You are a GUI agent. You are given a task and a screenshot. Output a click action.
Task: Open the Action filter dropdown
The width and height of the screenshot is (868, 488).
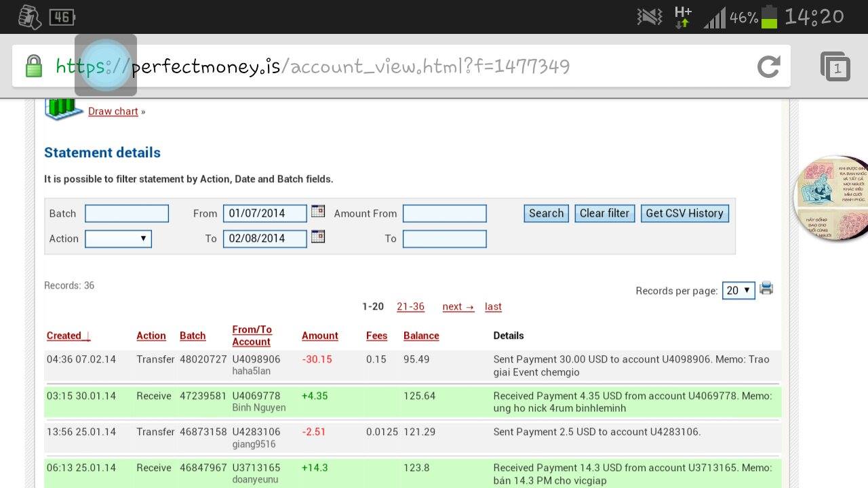[118, 239]
